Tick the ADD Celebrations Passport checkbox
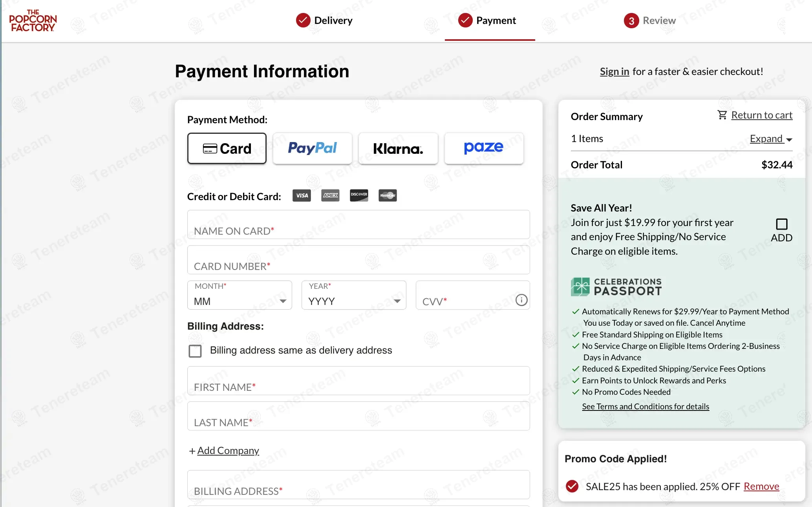The image size is (812, 507). (x=782, y=224)
